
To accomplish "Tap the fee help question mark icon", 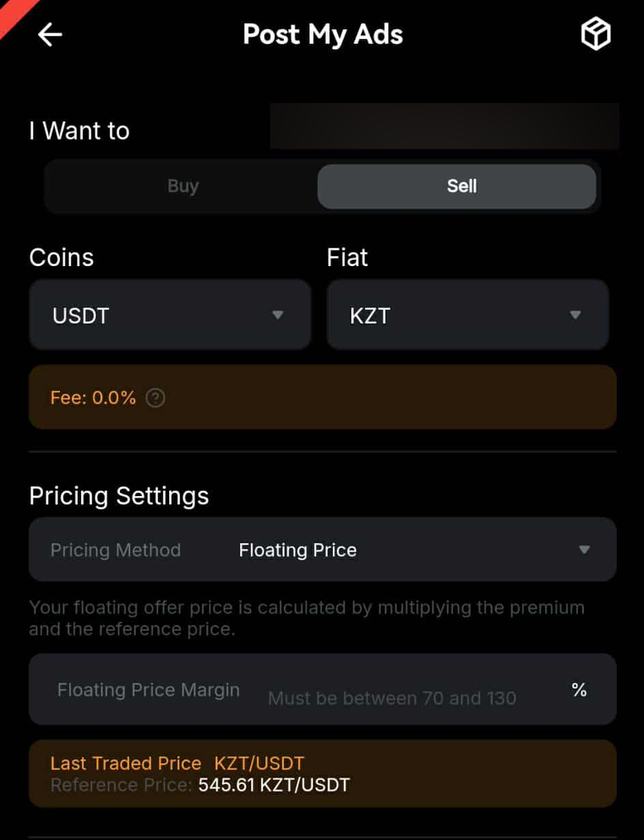I will coord(156,398).
